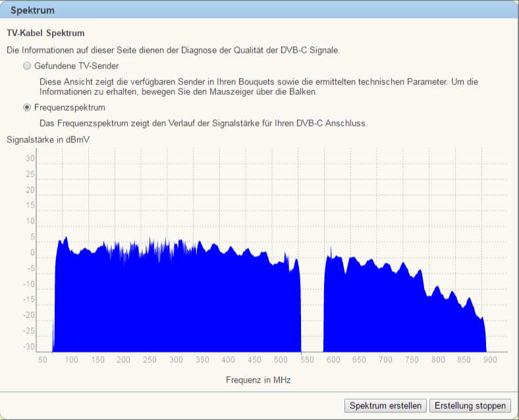Select the Gefundene TV-Sender radio button
The height and width of the screenshot is (420, 519).
tap(27, 66)
